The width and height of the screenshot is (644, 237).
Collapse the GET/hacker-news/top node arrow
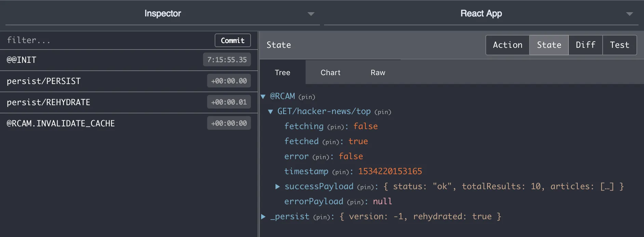pos(271,112)
